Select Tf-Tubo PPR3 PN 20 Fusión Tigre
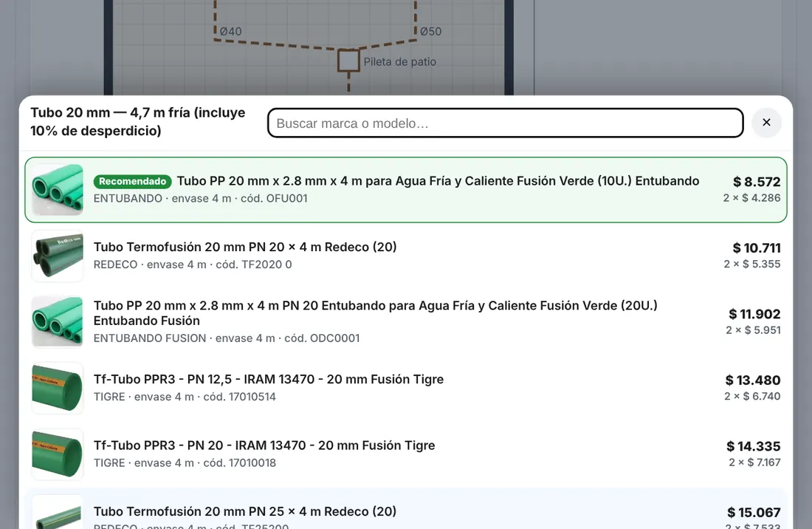 [406, 454]
